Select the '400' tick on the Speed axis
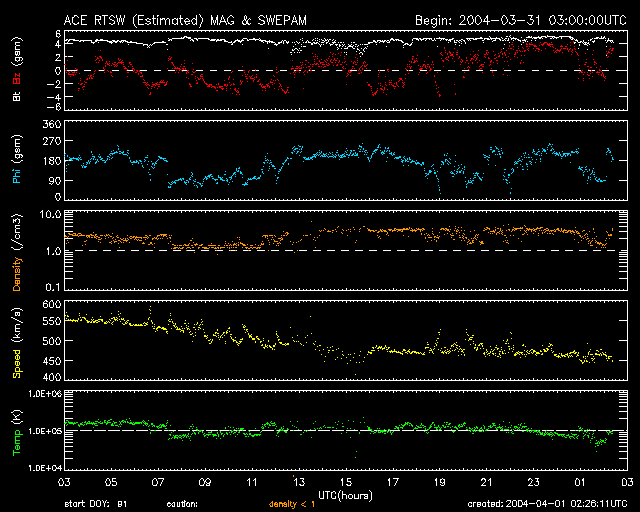The image size is (640, 512). (52, 377)
